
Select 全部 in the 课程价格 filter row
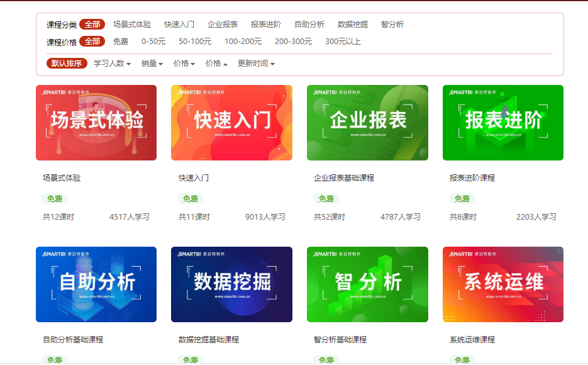pos(92,42)
